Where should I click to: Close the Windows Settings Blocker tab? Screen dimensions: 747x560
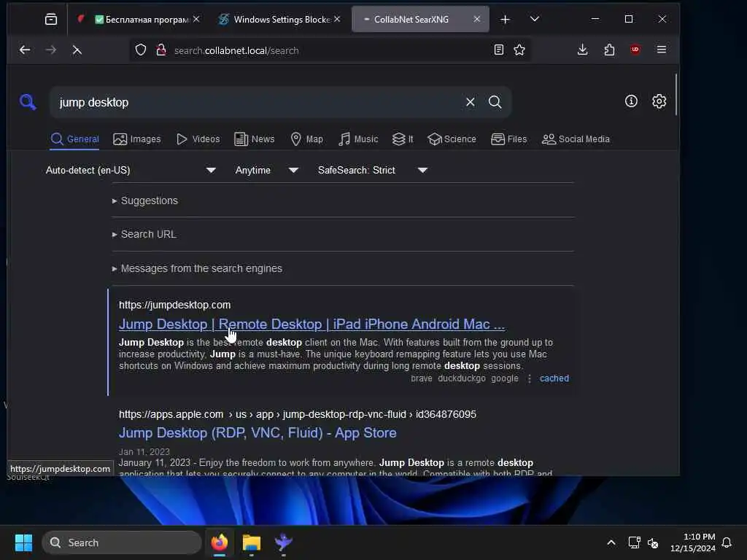coord(337,19)
